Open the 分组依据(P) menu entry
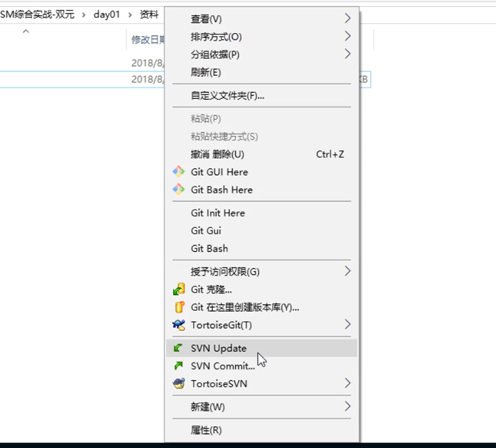The width and height of the screenshot is (496, 448). pyautogui.click(x=262, y=55)
